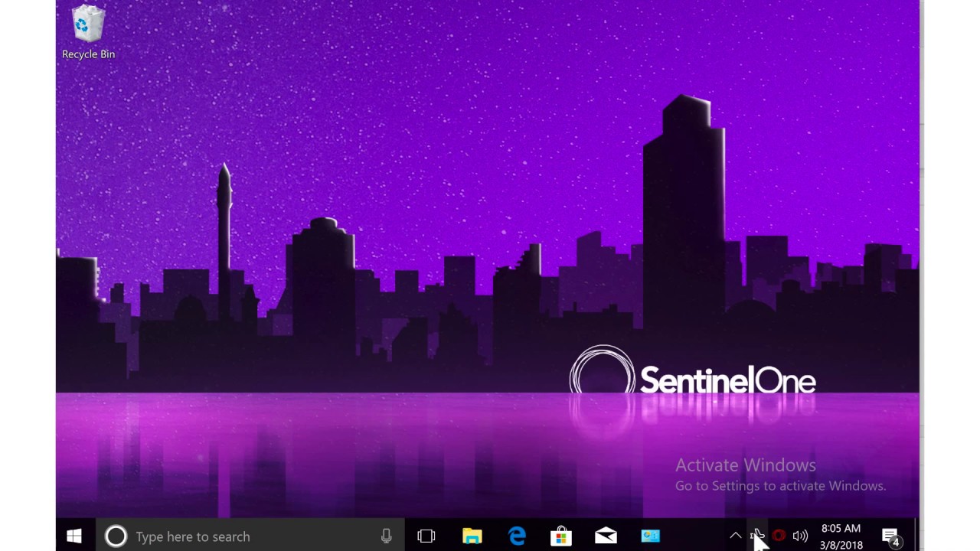The height and width of the screenshot is (551, 980).
Task: Launch File Explorer from the taskbar
Action: pos(472,536)
